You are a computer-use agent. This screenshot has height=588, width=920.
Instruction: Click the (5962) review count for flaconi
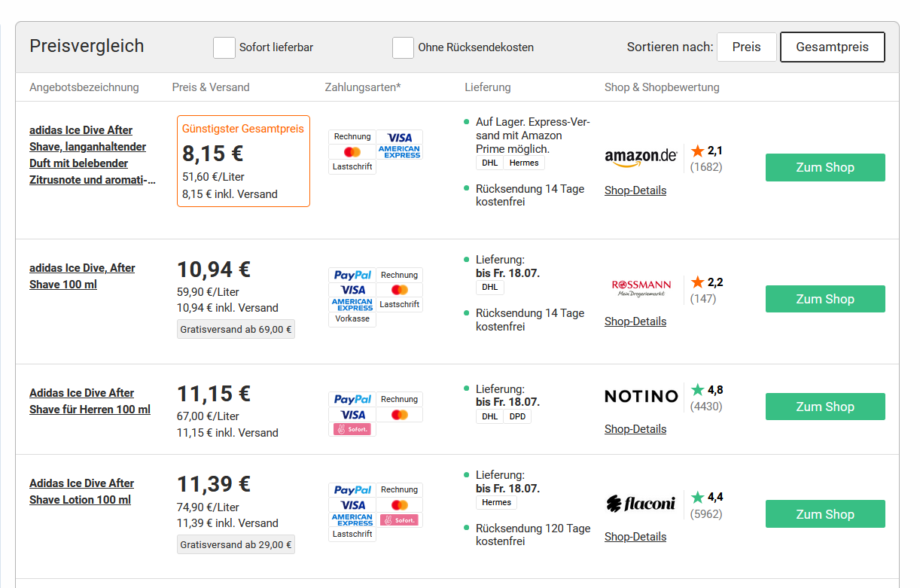(x=706, y=514)
